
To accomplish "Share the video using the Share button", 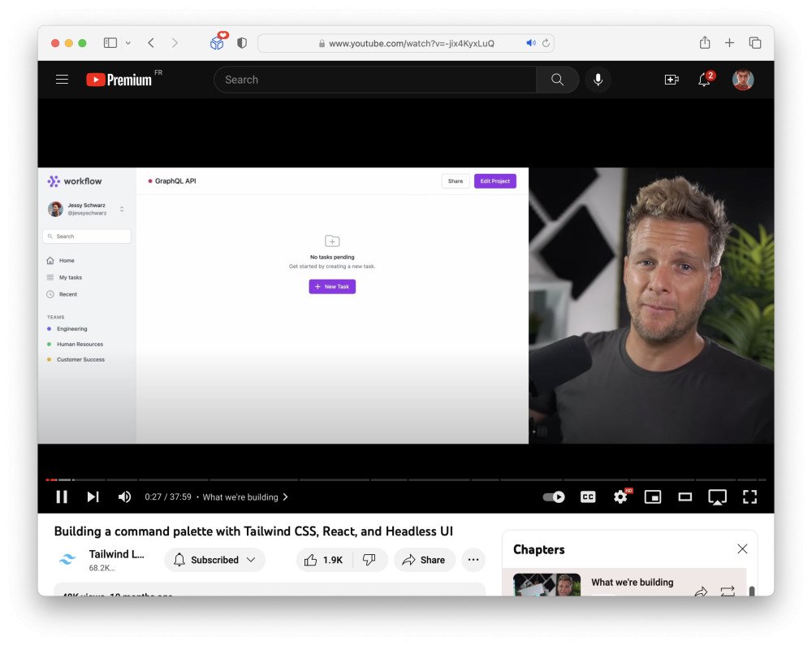I will tap(424, 560).
